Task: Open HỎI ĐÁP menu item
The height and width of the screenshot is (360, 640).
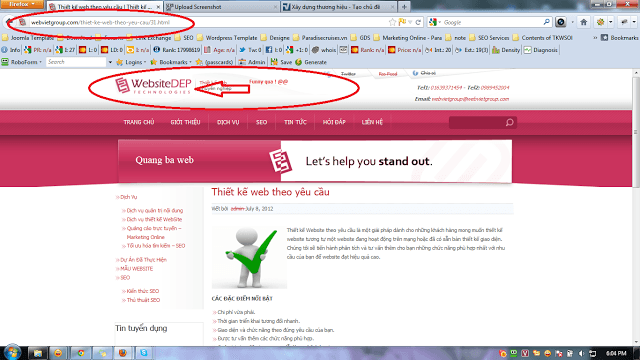Action: (x=334, y=122)
